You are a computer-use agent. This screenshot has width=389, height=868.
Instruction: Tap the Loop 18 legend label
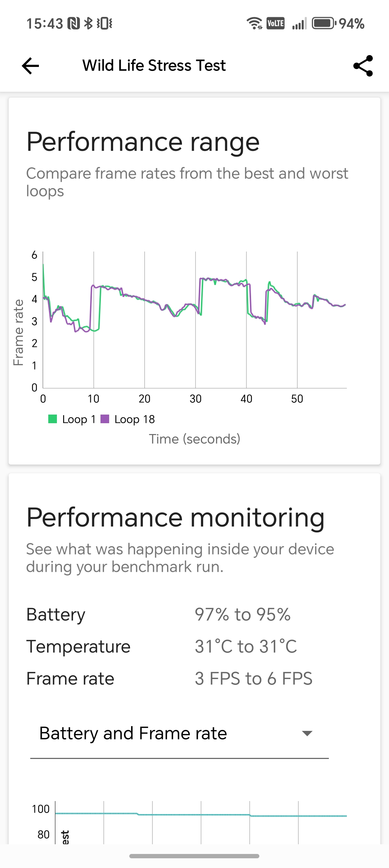click(134, 419)
